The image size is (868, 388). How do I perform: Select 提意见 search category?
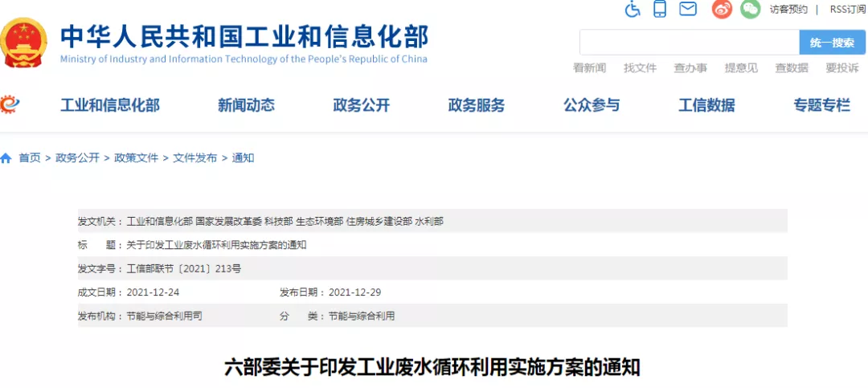(x=741, y=68)
